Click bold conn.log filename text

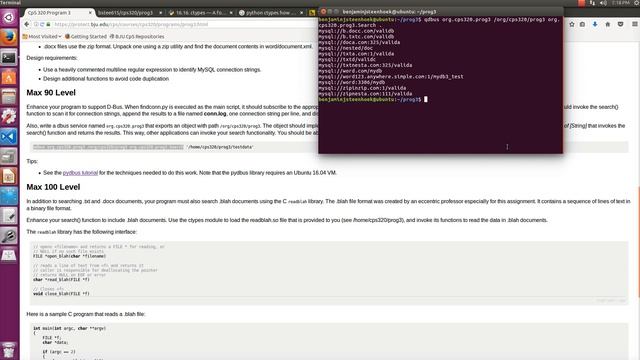(215, 114)
